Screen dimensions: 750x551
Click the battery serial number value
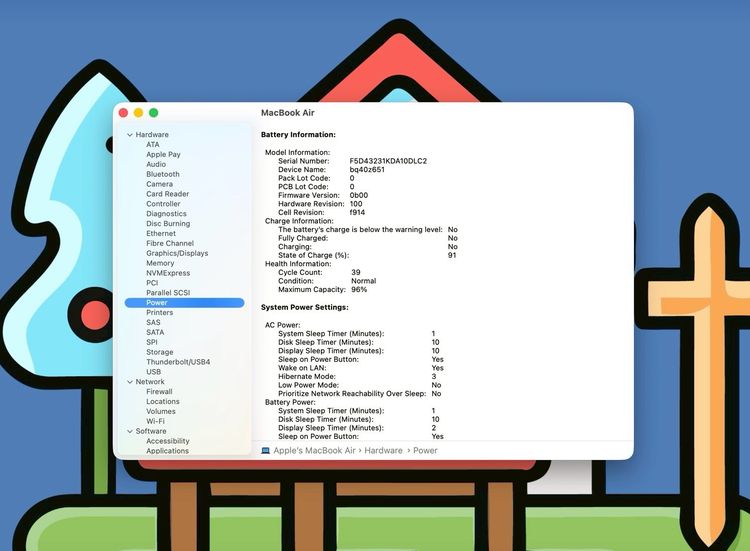pyautogui.click(x=388, y=161)
